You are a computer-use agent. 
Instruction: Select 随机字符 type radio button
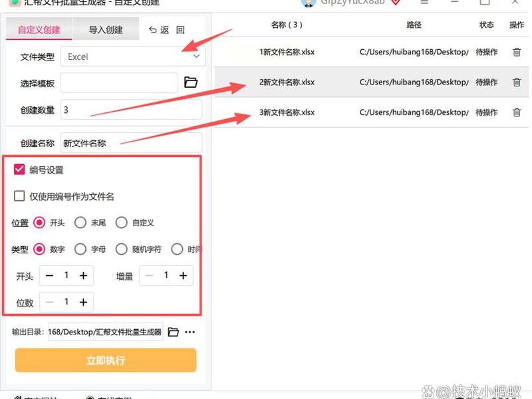click(x=122, y=249)
